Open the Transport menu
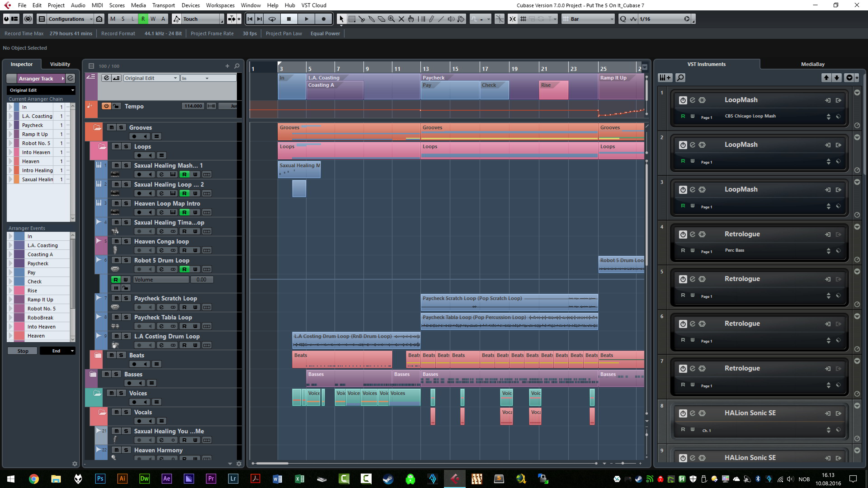868x488 pixels. click(x=163, y=5)
